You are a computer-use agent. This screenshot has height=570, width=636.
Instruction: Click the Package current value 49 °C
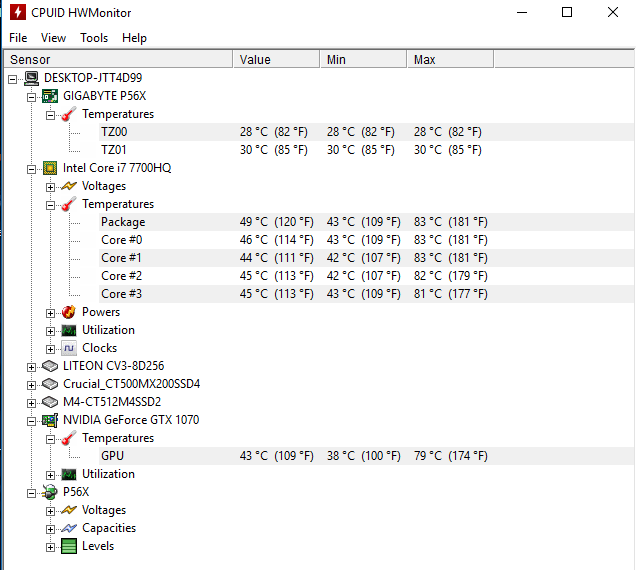pyautogui.click(x=254, y=222)
